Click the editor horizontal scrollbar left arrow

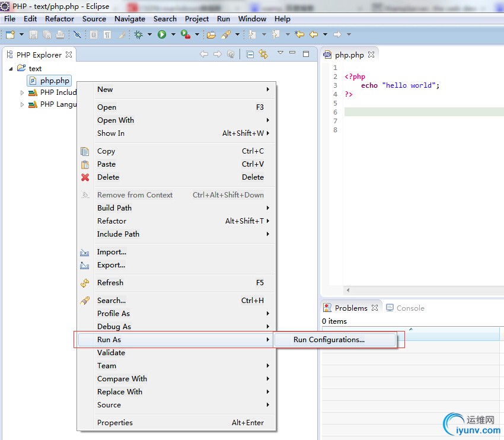tap(348, 290)
